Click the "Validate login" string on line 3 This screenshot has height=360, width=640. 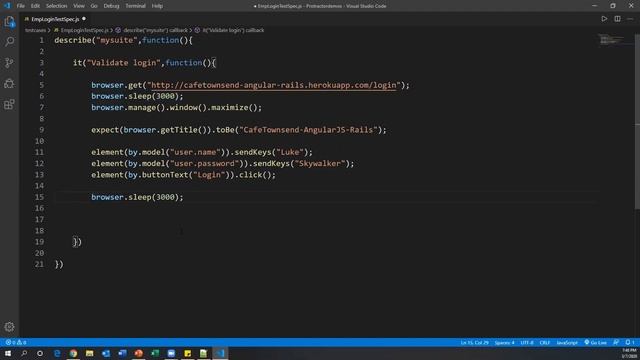[x=123, y=63]
